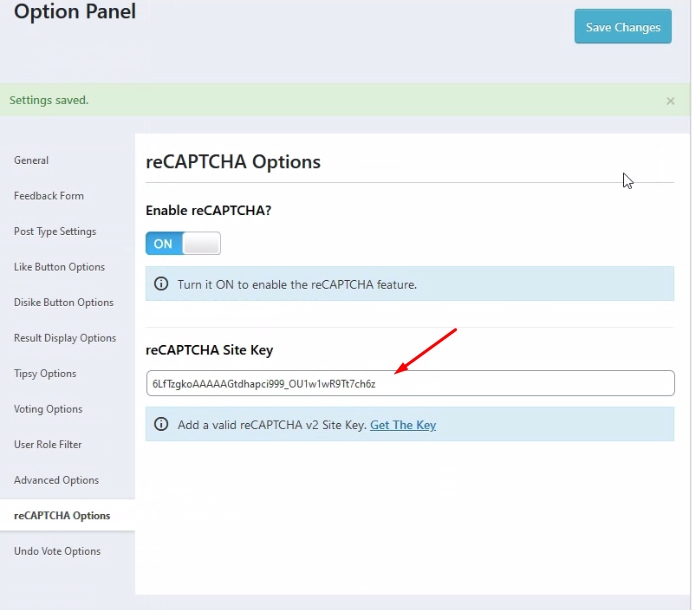Switch to User Role Filter tab
The height and width of the screenshot is (610, 692).
[x=48, y=444]
